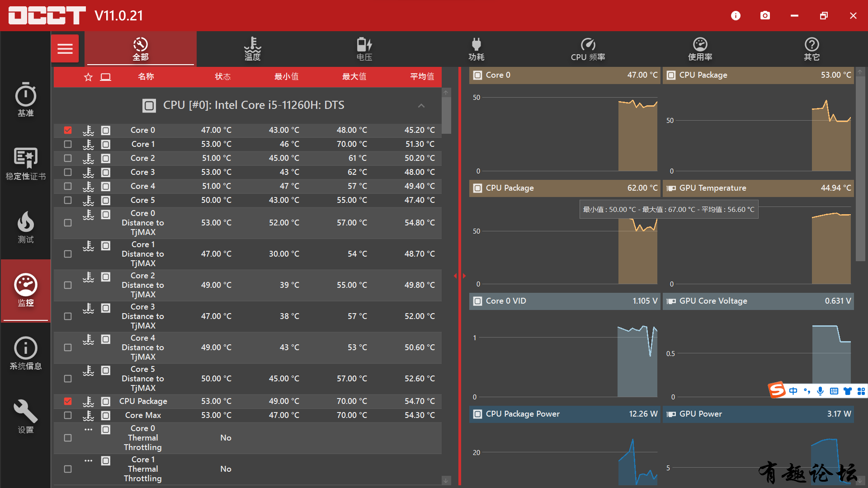Sort by the 最大值 maximum column header

tap(354, 77)
